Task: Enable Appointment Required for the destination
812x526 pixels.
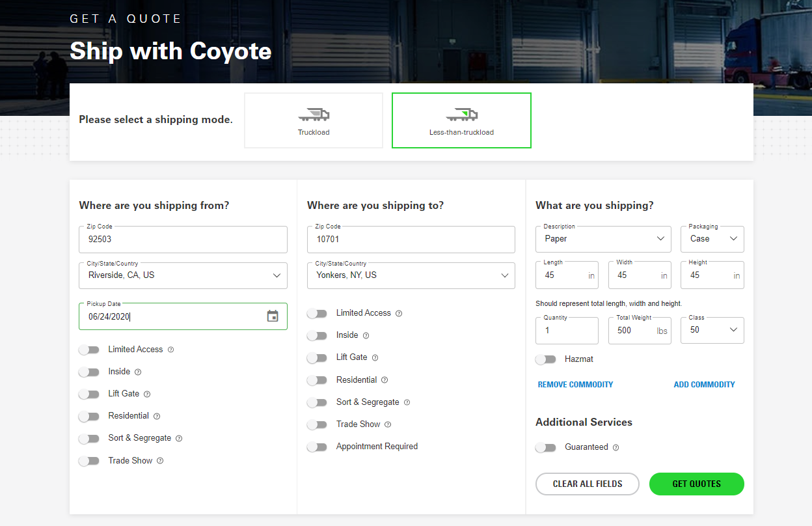Action: click(x=318, y=447)
